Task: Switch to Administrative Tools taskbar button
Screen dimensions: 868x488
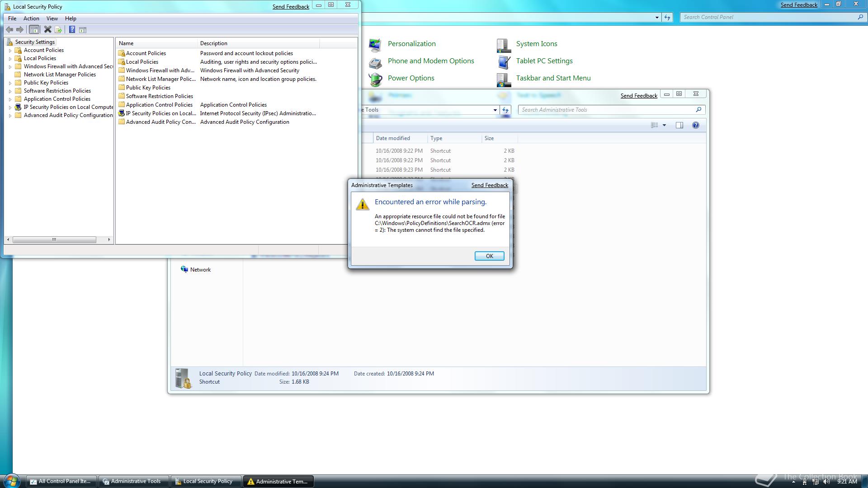Action: 134,482
